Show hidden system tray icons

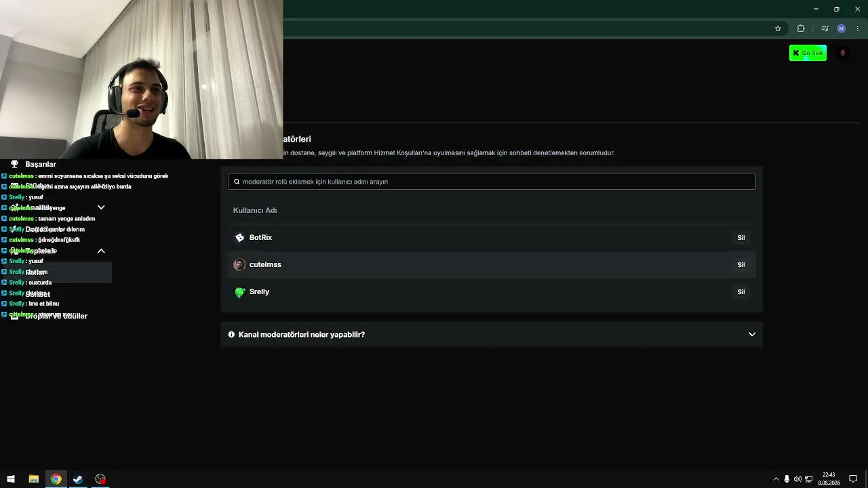tap(776, 479)
